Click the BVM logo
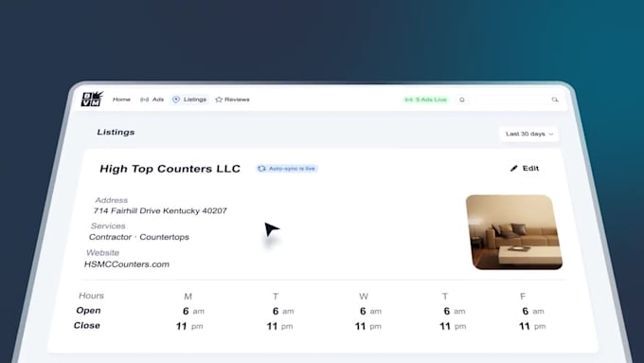644x363 pixels. point(92,99)
